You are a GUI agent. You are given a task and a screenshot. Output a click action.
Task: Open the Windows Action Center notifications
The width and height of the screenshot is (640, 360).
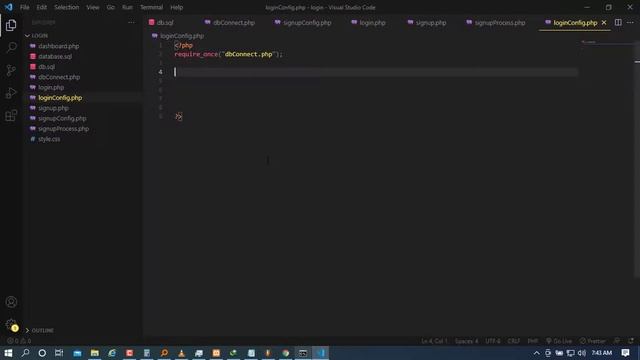[x=625, y=353]
